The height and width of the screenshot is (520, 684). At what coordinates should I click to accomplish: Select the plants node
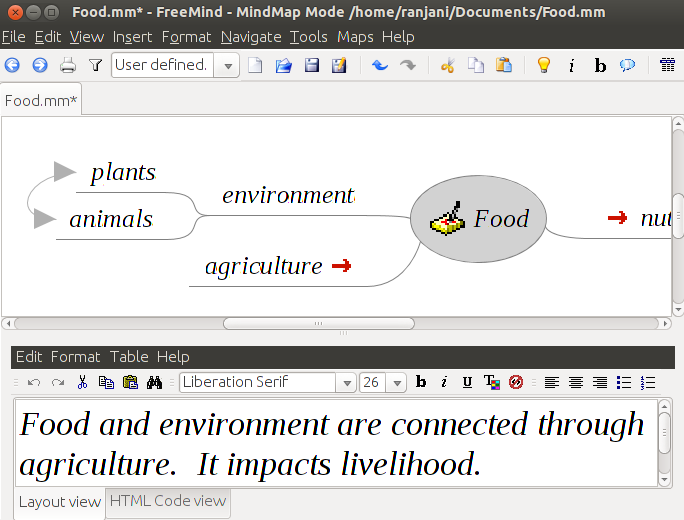(x=123, y=173)
